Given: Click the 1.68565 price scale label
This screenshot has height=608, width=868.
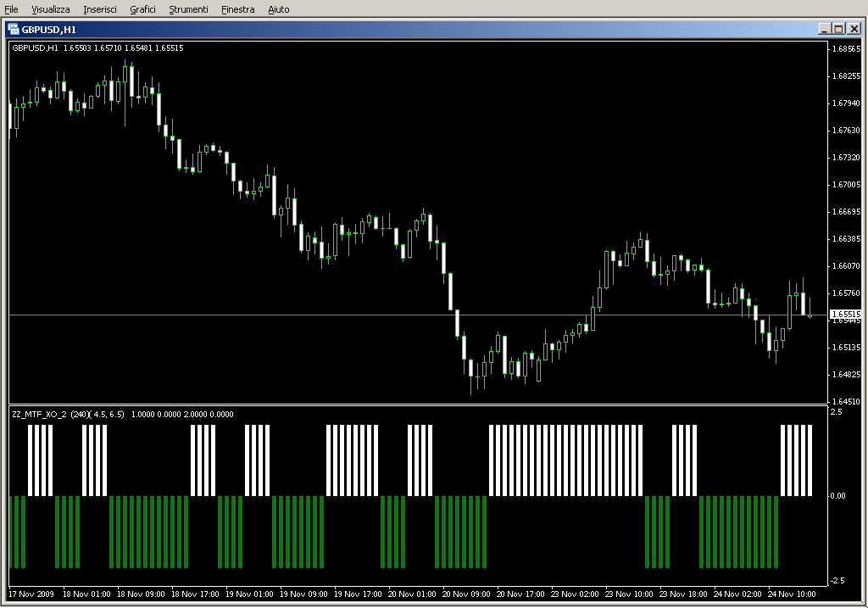Looking at the screenshot, I should (847, 48).
